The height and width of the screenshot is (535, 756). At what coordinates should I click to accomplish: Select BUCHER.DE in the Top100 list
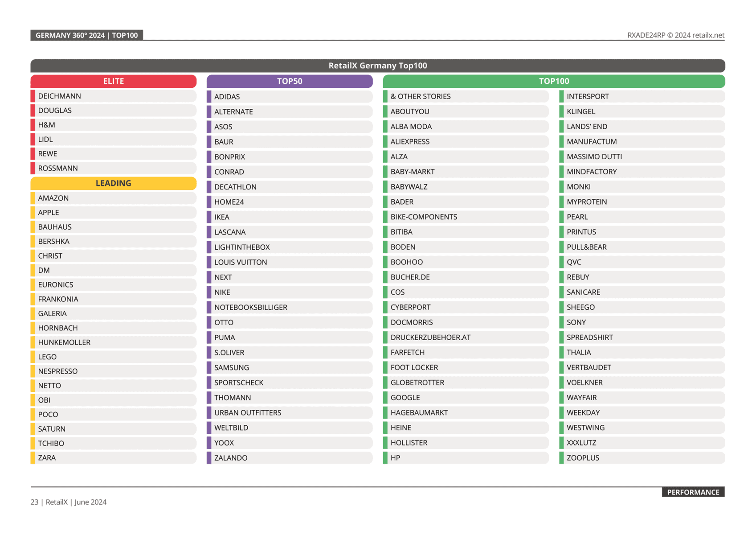[x=466, y=277]
